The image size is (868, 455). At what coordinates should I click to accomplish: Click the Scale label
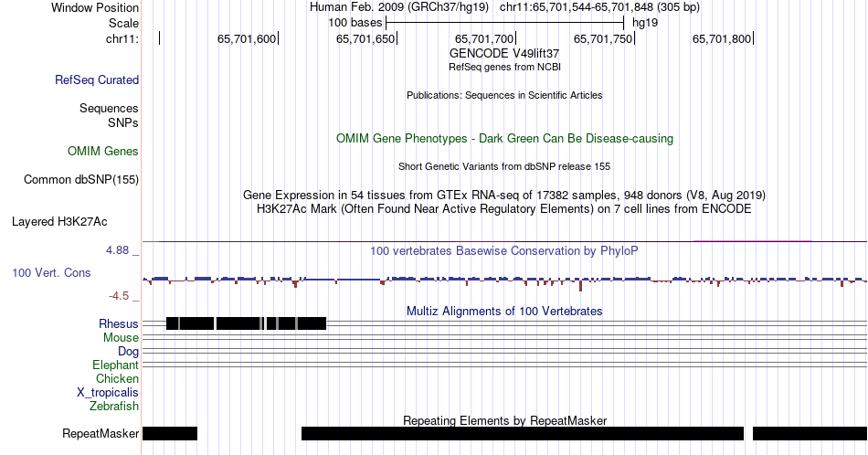123,23
